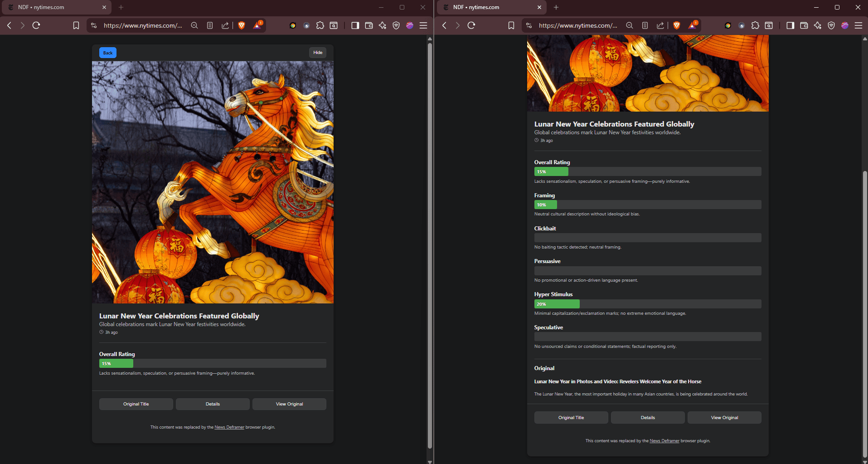Click the left window's URL address field

(142, 25)
